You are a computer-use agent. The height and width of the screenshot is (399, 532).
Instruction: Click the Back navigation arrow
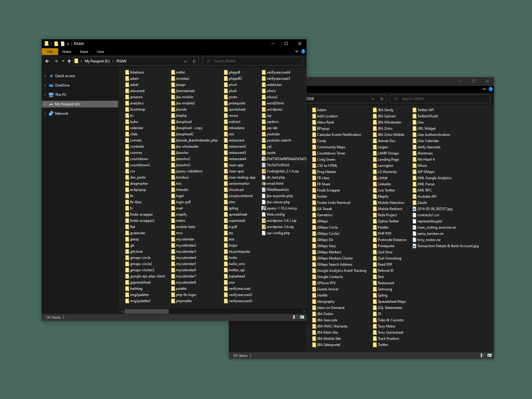47,61
